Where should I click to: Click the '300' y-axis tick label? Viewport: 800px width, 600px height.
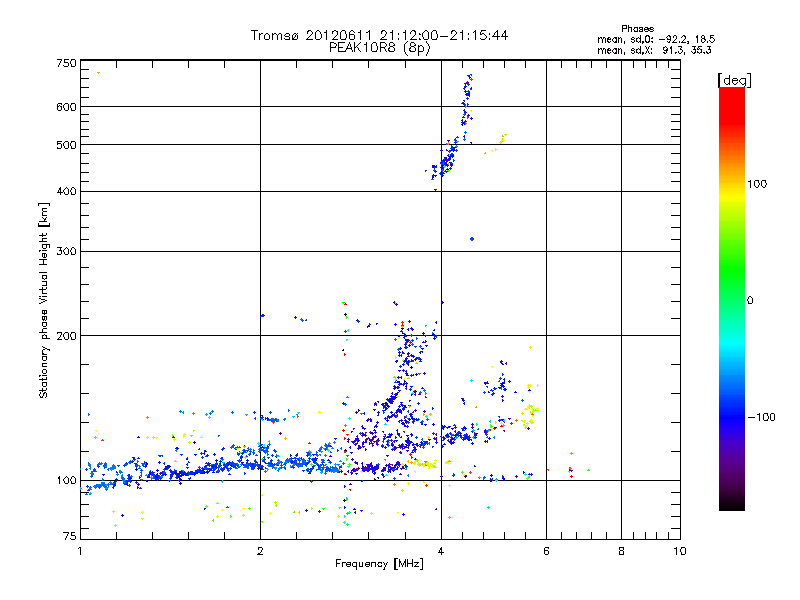tap(66, 251)
